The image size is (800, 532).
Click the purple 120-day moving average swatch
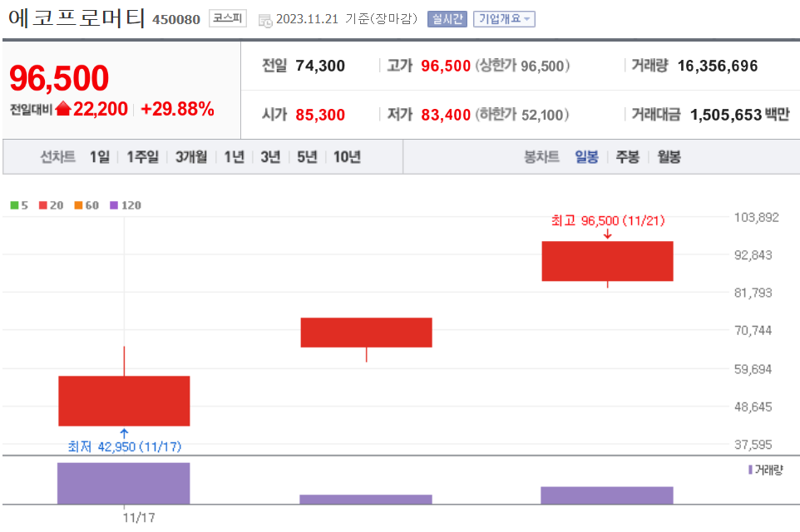[x=114, y=205]
